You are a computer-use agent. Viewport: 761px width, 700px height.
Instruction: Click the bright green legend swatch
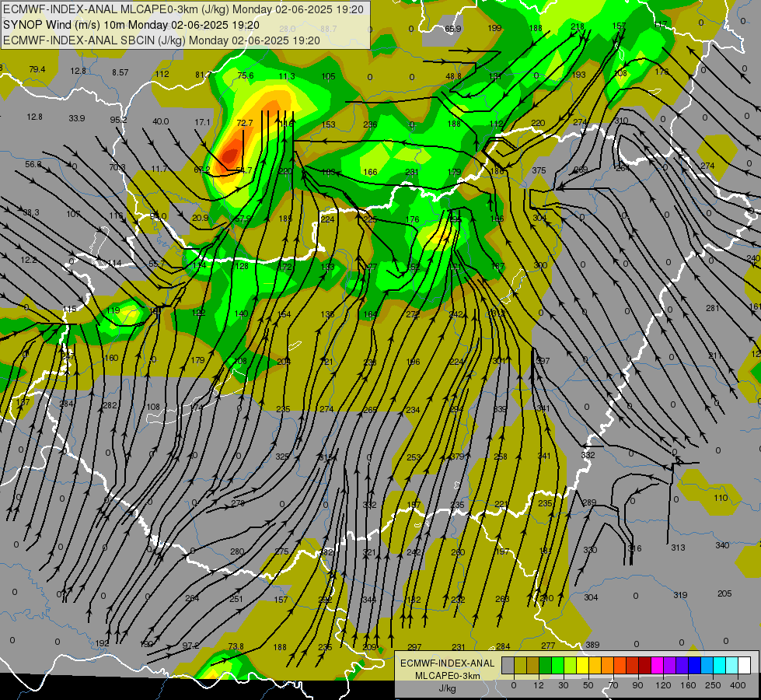(557, 666)
